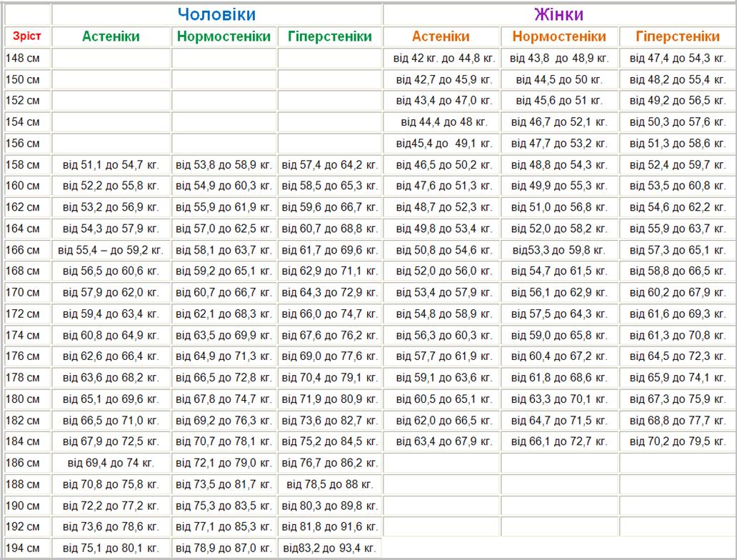
Task: Click cell "від 54,9 до 60,3 кг."
Action: [x=224, y=186]
